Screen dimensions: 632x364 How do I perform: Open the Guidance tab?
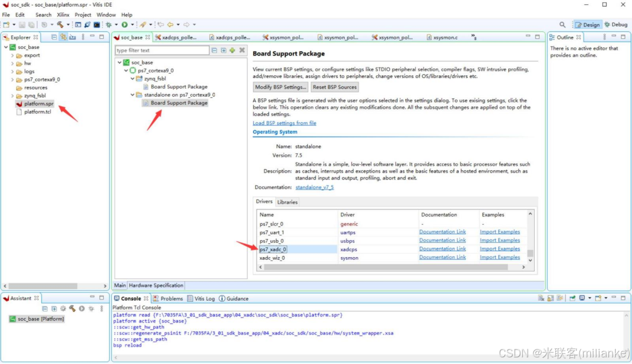234,299
